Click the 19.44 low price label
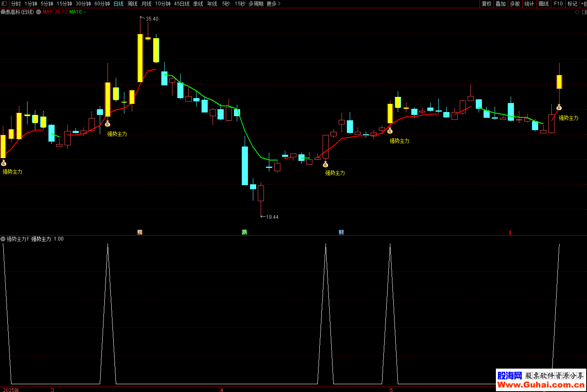 coord(272,217)
